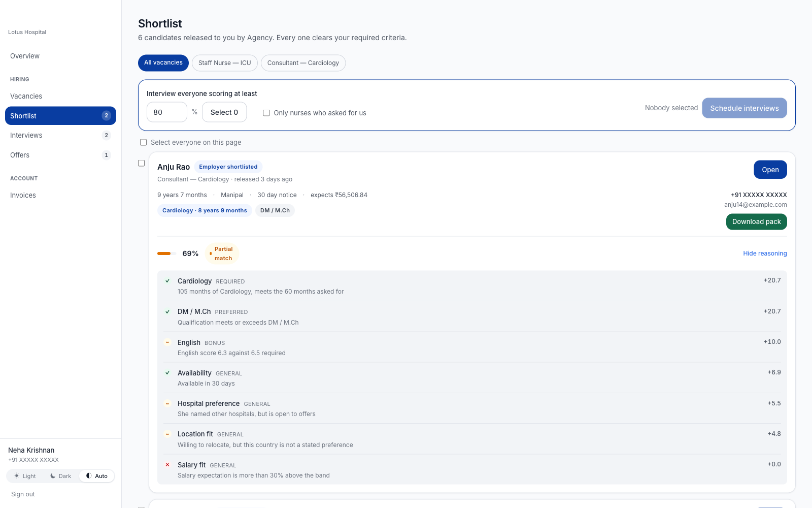Open the Shortlist section
This screenshot has height=508, width=812.
coord(60,116)
